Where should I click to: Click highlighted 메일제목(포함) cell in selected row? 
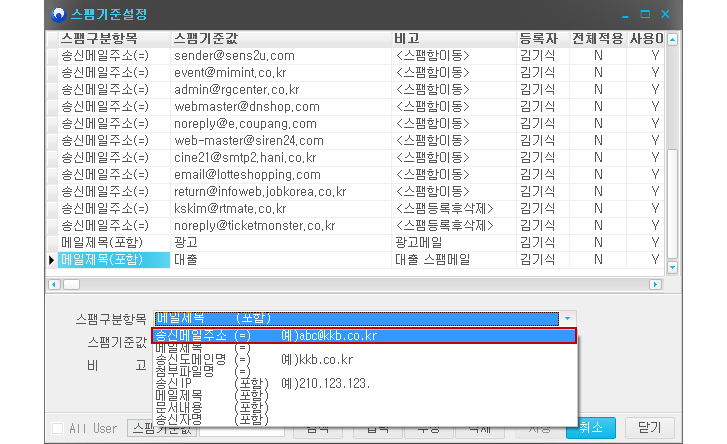(114, 260)
